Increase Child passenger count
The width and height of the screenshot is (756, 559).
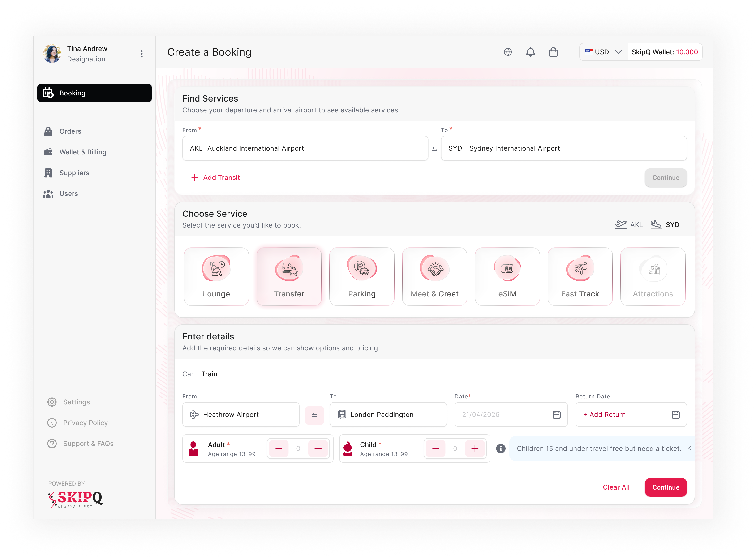click(x=475, y=449)
